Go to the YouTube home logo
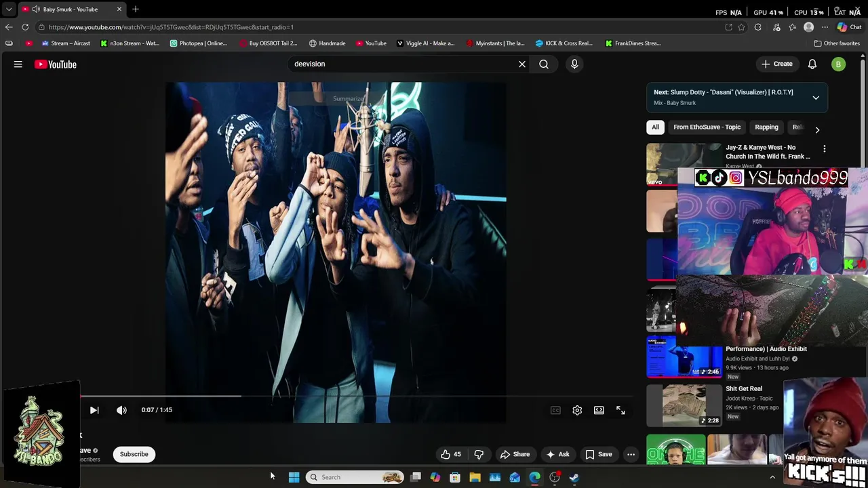868x488 pixels. coord(56,64)
